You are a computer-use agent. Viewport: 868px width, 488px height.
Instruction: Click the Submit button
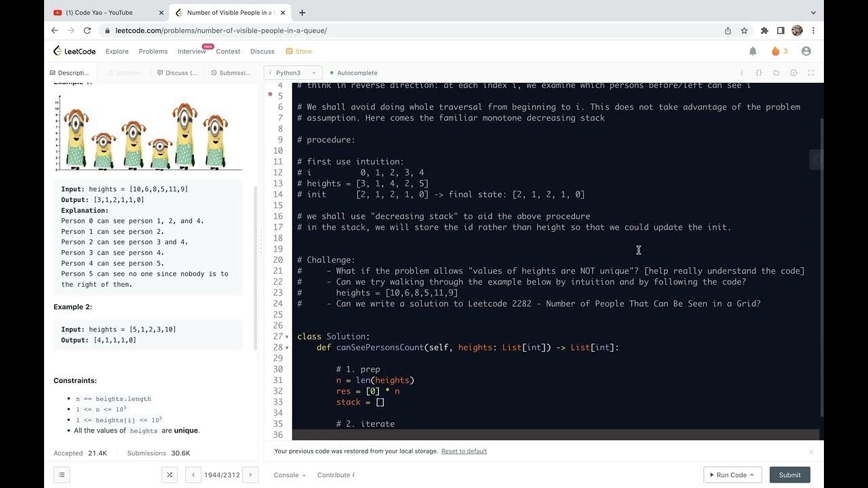coord(790,475)
